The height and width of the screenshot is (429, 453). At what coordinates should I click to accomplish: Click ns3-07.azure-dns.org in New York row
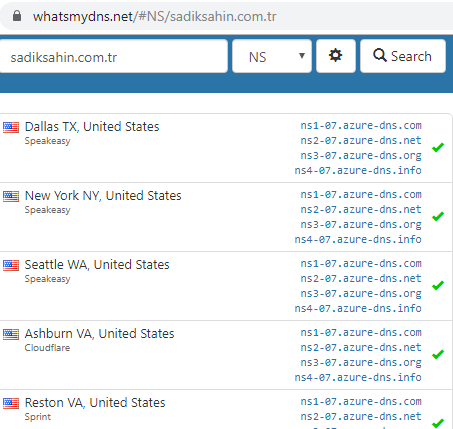point(361,225)
